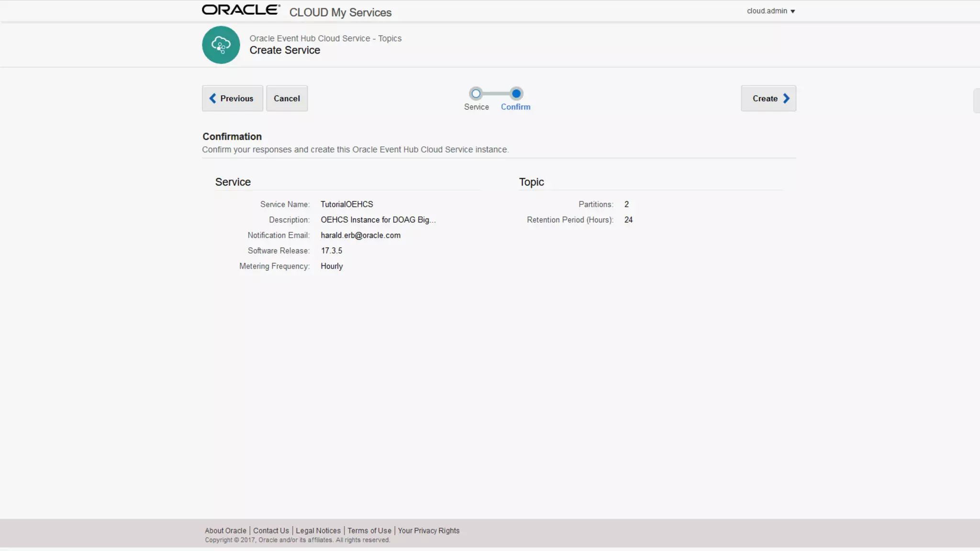Click the Oracle logo
This screenshot has height=551, width=980.
241,10
